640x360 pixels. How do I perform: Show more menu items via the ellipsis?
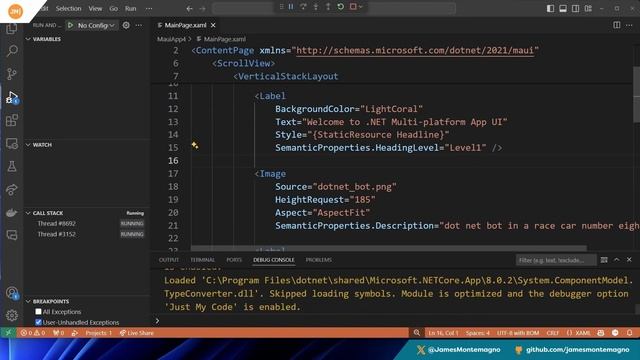pyautogui.click(x=149, y=8)
